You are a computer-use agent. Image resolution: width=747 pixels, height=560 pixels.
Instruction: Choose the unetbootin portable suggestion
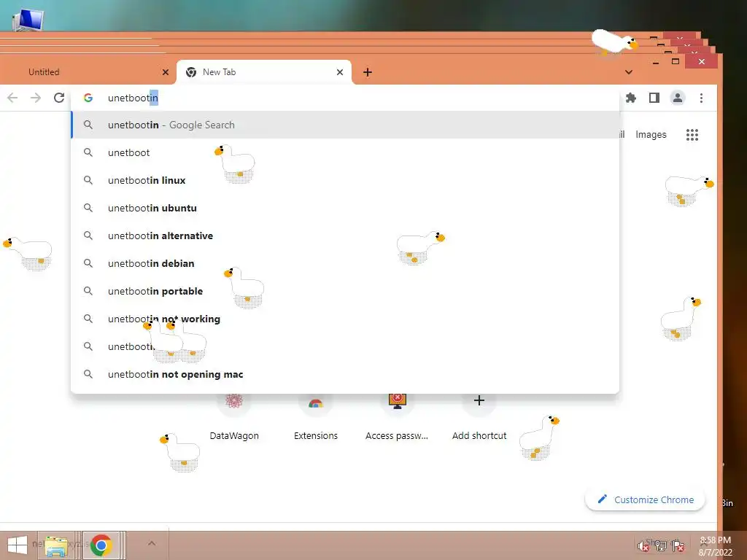coord(345,291)
